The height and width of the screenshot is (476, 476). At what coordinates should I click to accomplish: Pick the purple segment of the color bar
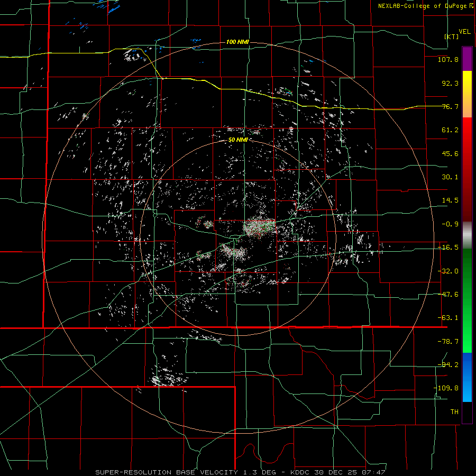467,59
